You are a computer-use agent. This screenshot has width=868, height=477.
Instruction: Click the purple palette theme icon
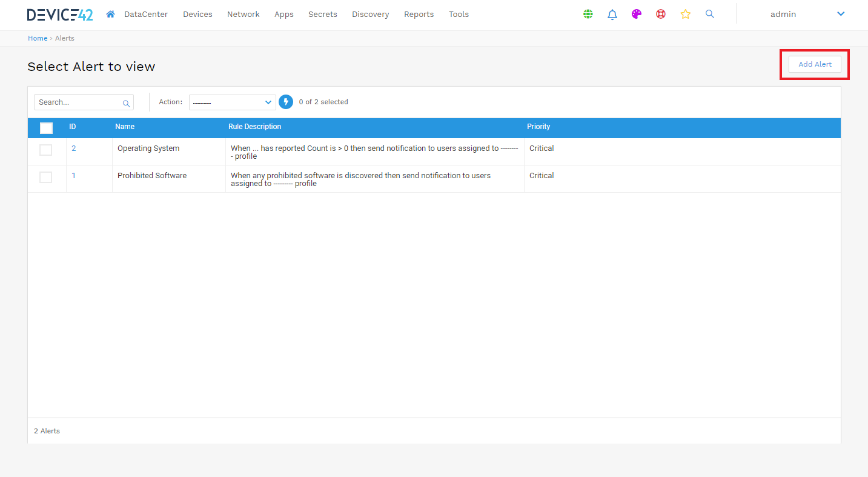pyautogui.click(x=636, y=14)
